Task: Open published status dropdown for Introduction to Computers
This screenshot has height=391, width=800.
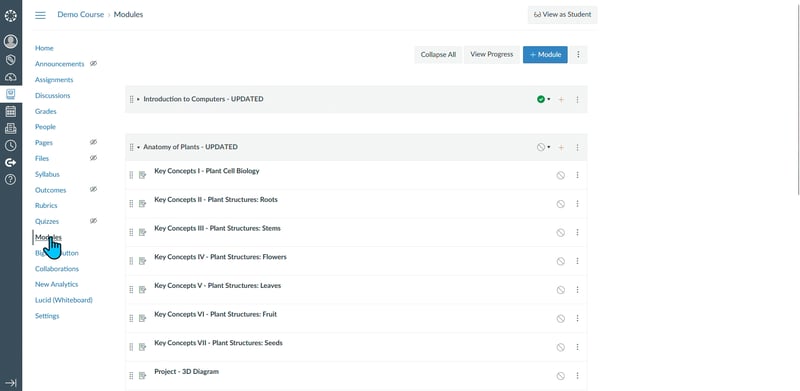Action: click(x=543, y=100)
